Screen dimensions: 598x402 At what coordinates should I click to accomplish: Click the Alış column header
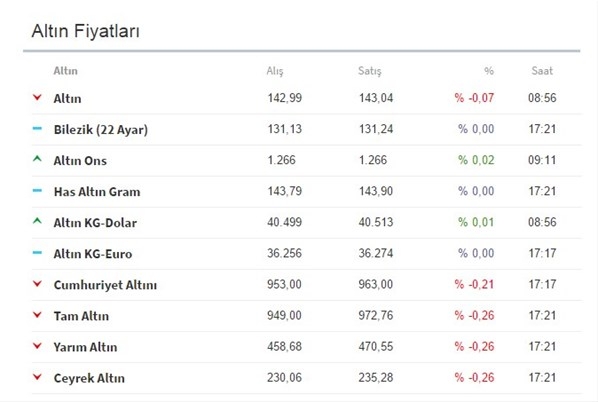click(275, 71)
